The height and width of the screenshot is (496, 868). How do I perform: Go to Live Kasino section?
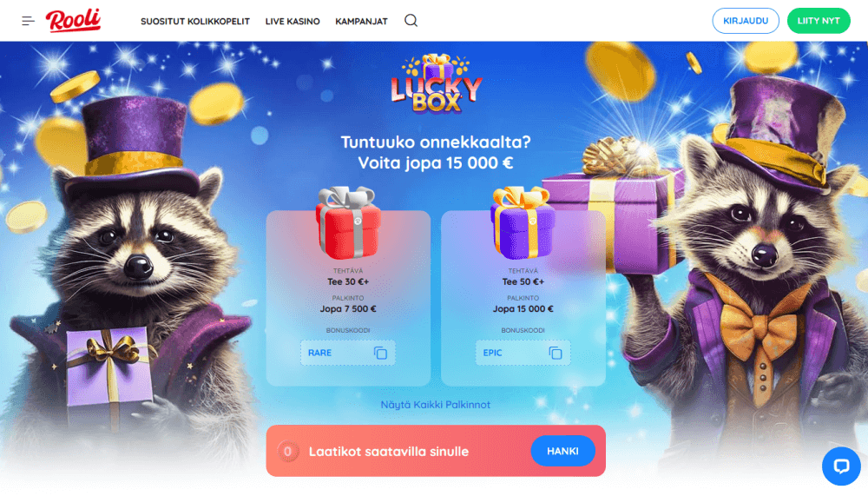[x=293, y=21]
